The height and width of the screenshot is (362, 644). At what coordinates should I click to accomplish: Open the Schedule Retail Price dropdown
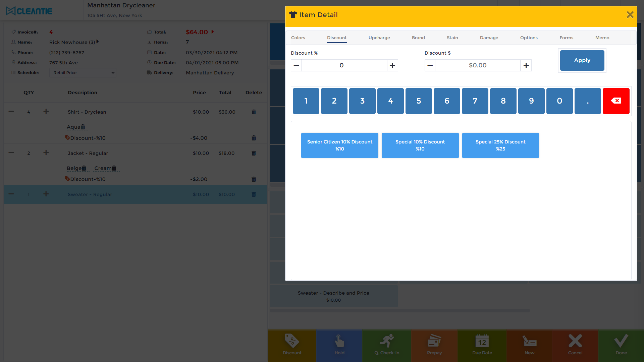pos(83,73)
